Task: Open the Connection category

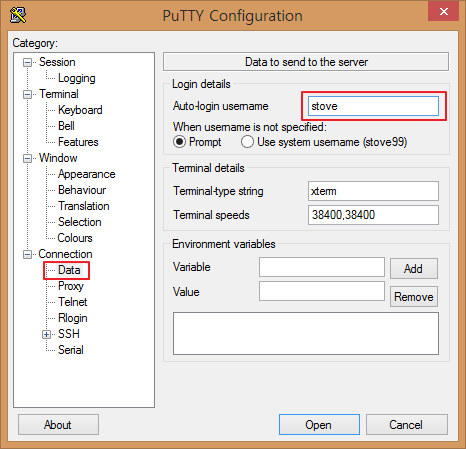Action: [x=65, y=254]
